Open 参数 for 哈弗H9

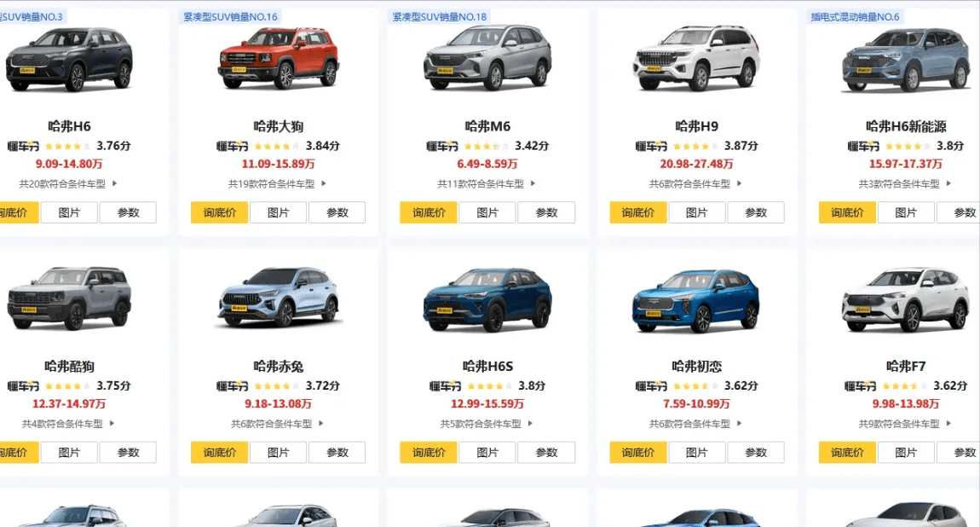point(756,212)
